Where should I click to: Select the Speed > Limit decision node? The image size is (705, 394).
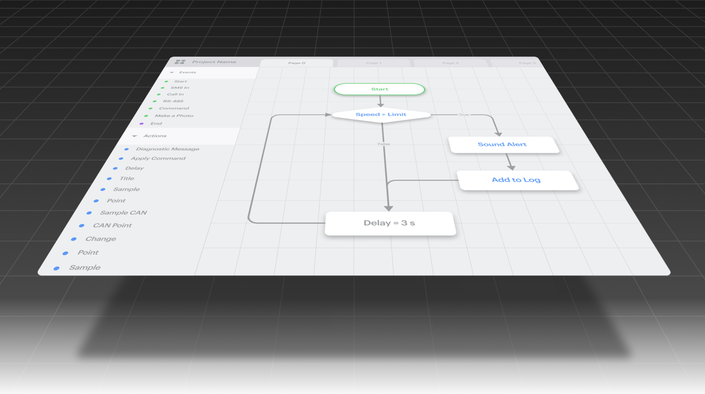click(381, 115)
